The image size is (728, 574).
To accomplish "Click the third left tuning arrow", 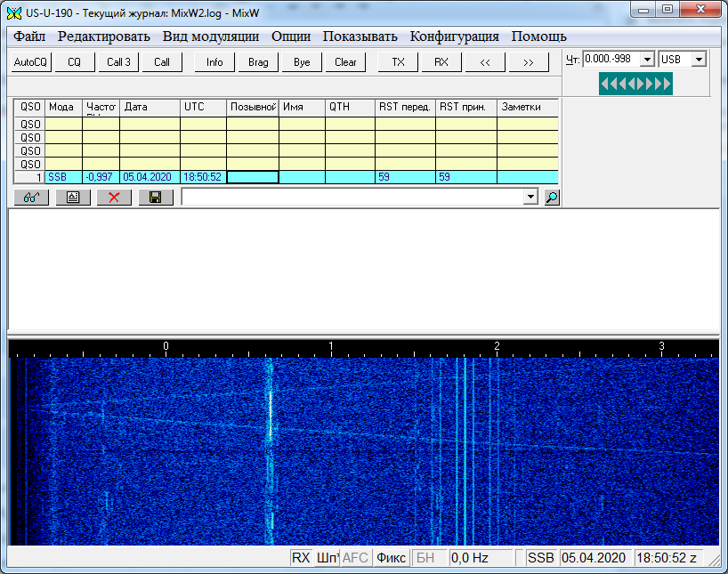I will tap(622, 84).
